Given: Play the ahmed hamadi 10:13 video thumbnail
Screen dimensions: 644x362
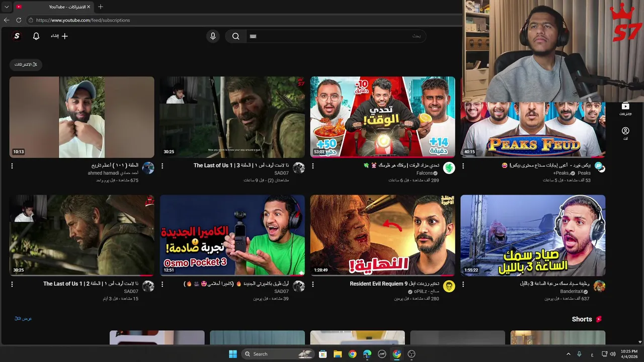Looking at the screenshot, I should click(x=82, y=117).
